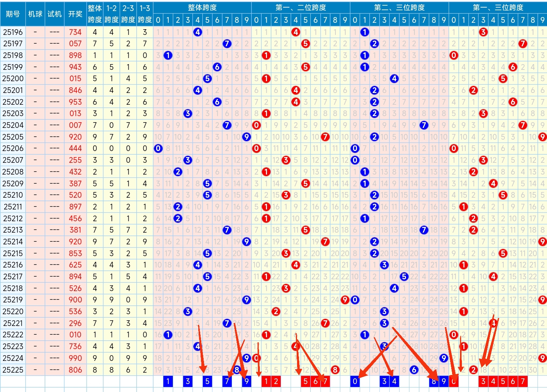Click the 试机 column header
The height and width of the screenshot is (392, 547).
(x=55, y=14)
